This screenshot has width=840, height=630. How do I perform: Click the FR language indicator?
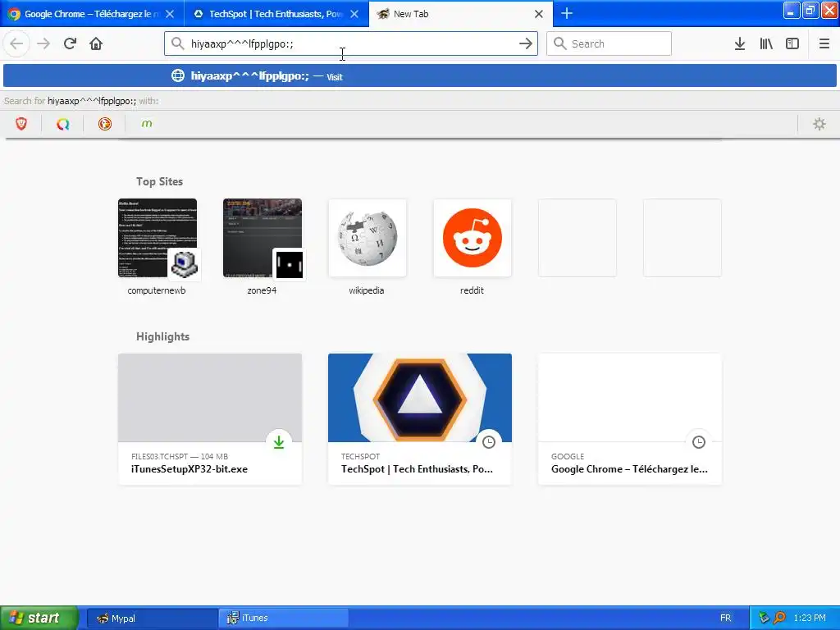click(x=726, y=619)
